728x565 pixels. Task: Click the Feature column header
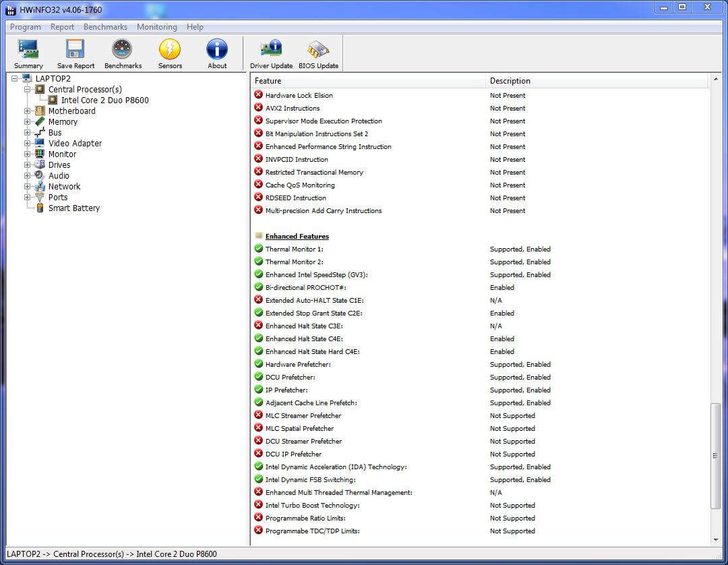(367, 81)
